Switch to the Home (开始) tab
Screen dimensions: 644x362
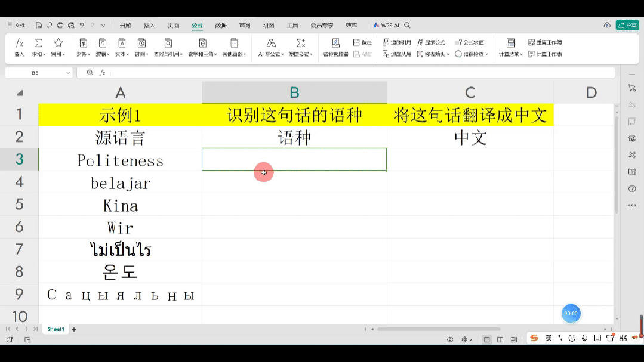pos(125,26)
